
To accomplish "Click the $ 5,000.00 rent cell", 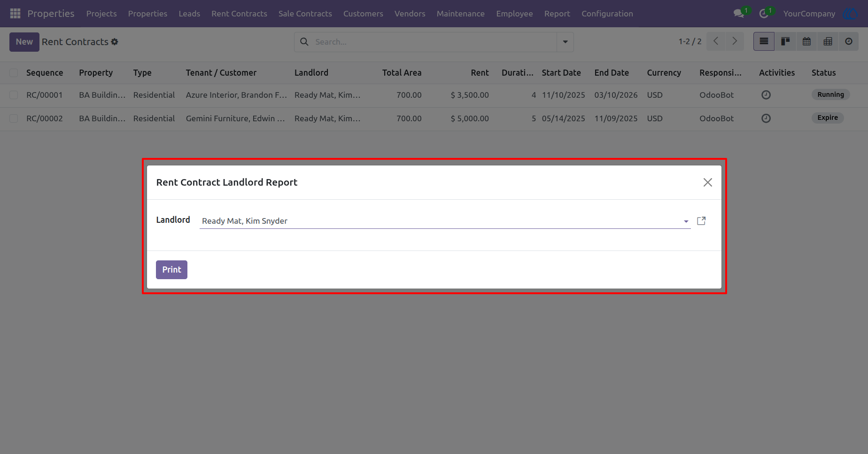I will coord(470,118).
